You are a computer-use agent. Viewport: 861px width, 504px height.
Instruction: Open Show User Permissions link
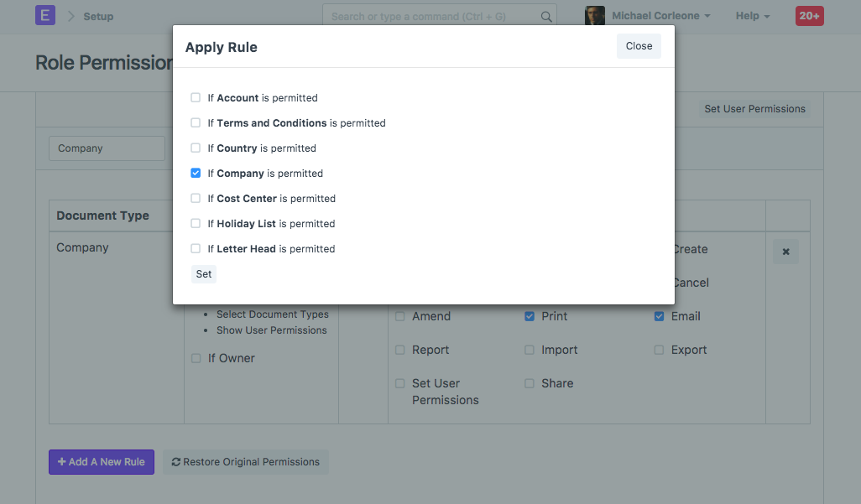[271, 330]
